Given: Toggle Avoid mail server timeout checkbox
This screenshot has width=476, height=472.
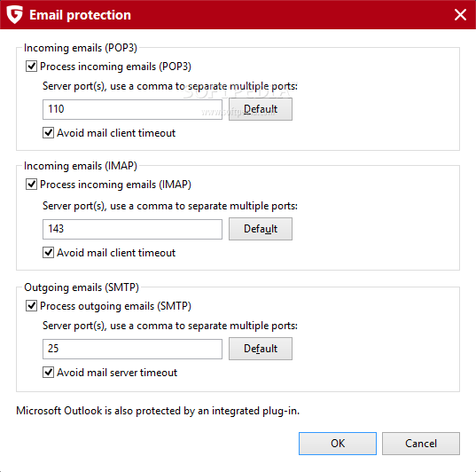Looking at the screenshot, I should (48, 373).
